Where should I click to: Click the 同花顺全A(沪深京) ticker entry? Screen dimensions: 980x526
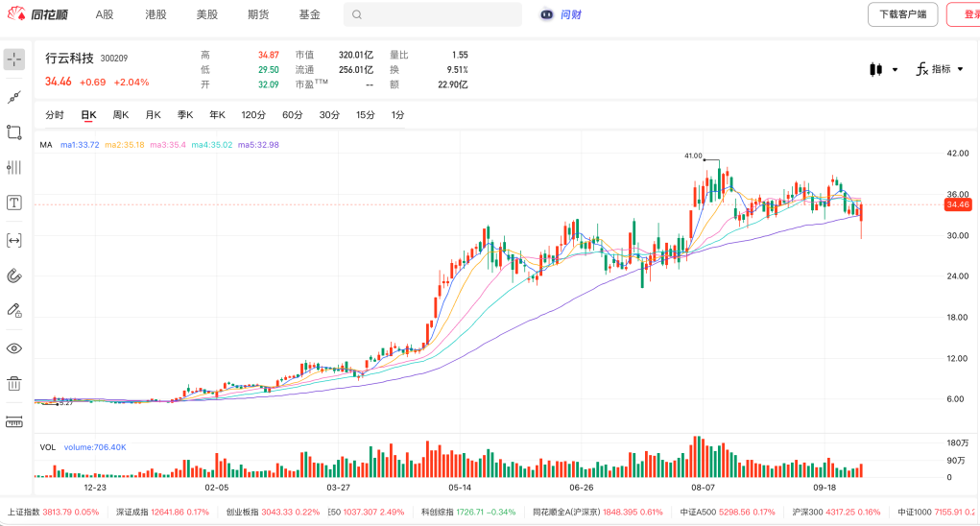point(597,513)
